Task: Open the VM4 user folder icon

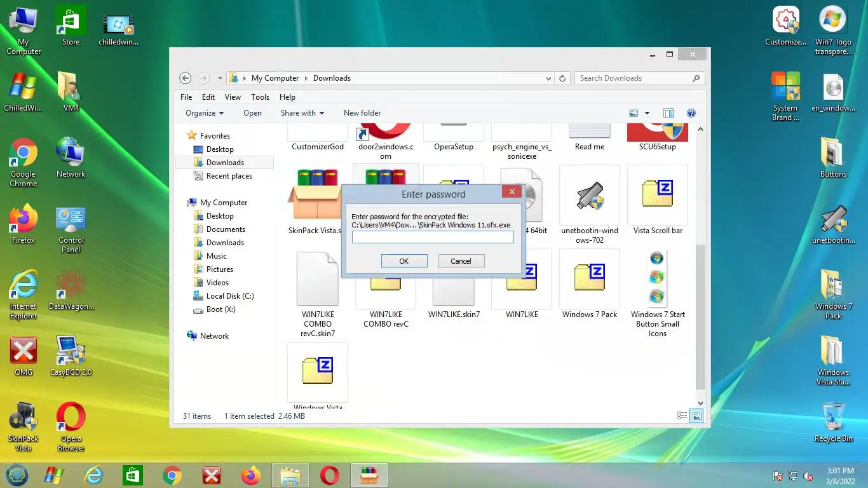Action: tap(71, 91)
